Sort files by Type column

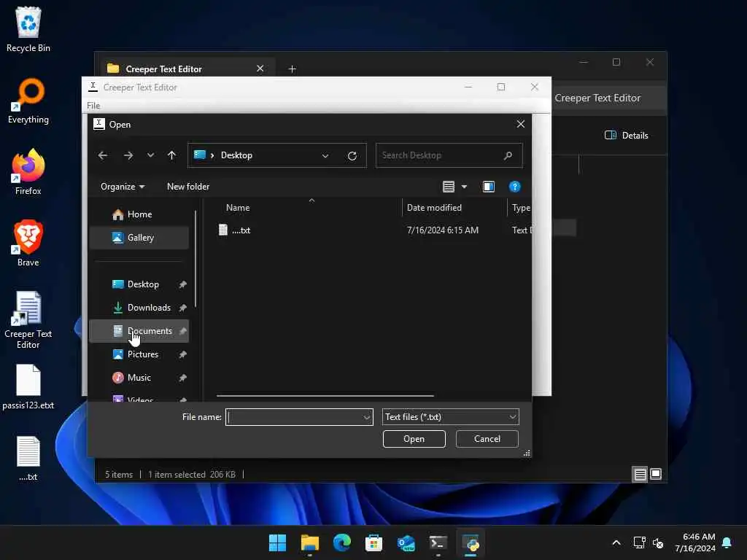(x=521, y=208)
